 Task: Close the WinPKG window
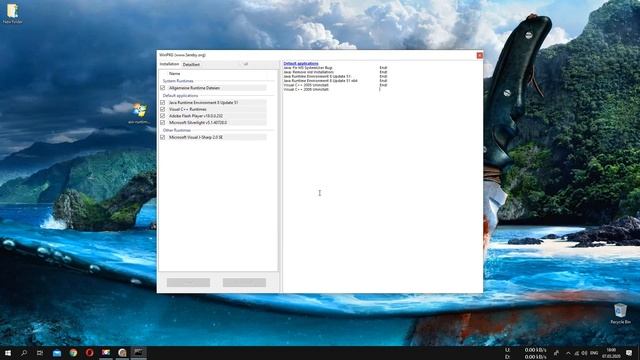pyautogui.click(x=480, y=55)
